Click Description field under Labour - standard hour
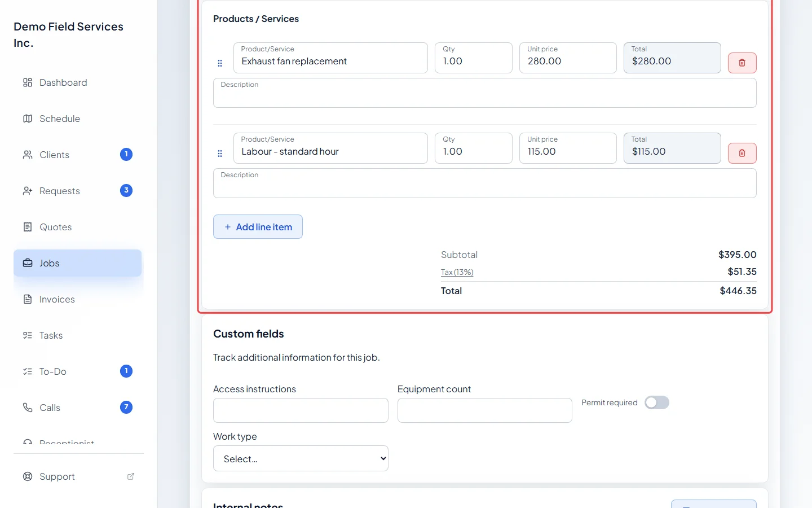812x508 pixels. (x=485, y=183)
